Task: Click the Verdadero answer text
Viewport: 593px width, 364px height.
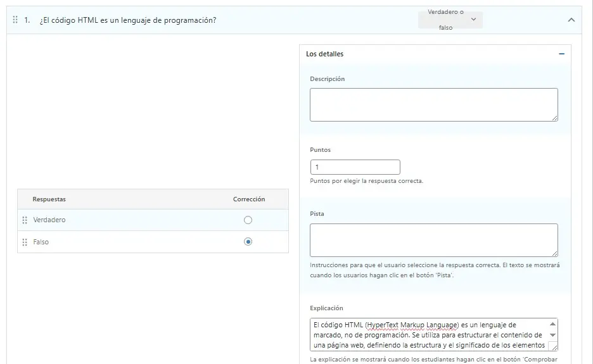Action: point(49,220)
